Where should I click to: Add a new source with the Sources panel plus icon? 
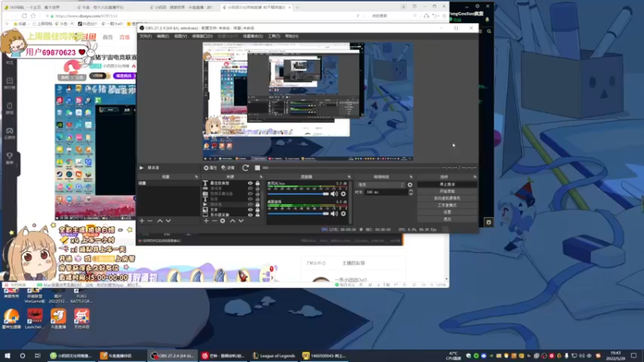click(206, 220)
